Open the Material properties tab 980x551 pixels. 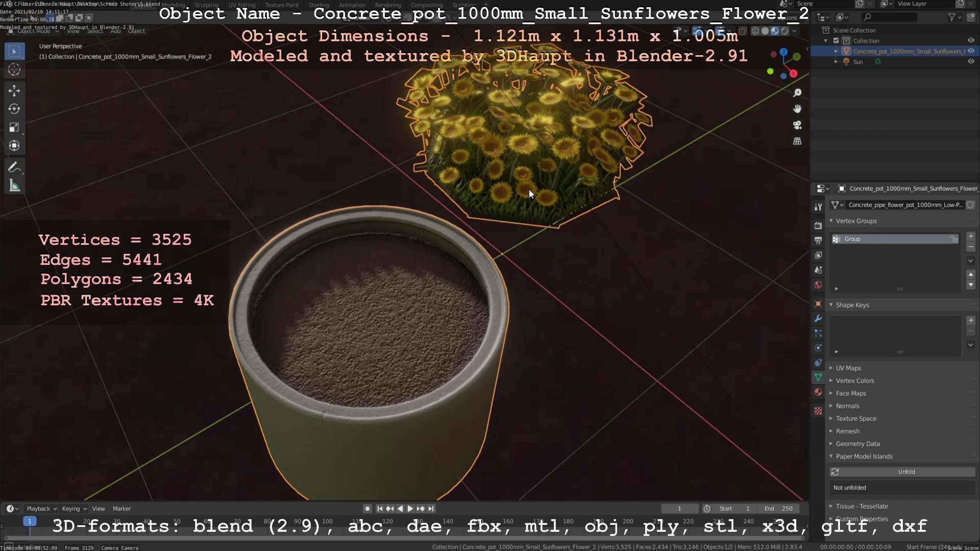click(818, 392)
